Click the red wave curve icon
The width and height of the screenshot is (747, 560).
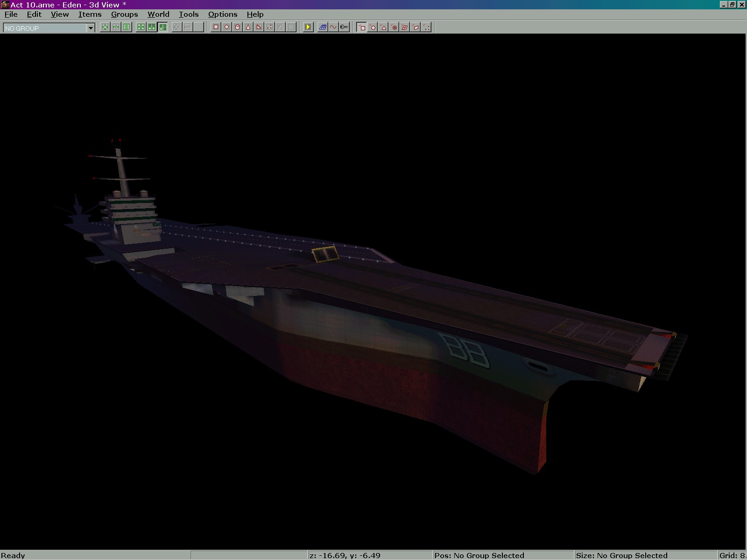[333, 27]
